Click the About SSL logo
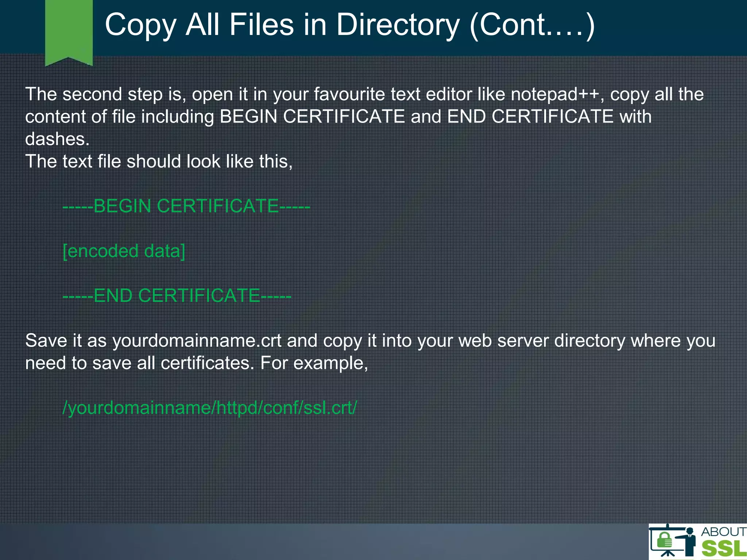 pos(697,542)
